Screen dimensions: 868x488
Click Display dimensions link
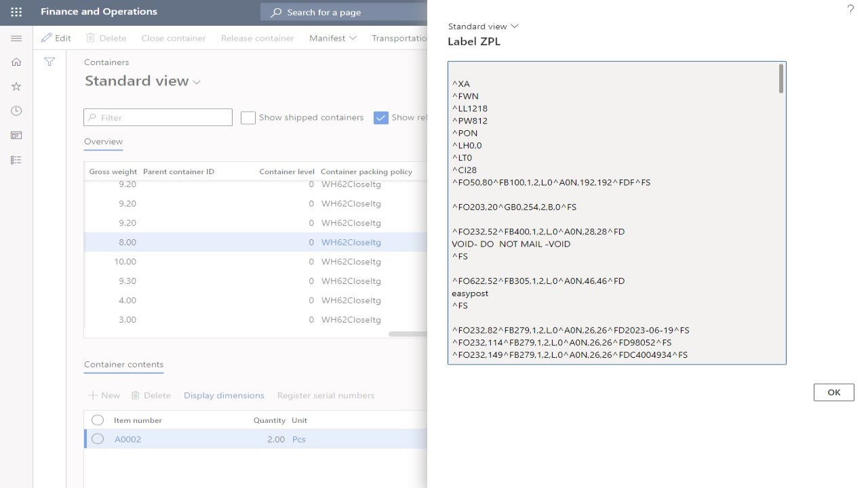pyautogui.click(x=224, y=395)
